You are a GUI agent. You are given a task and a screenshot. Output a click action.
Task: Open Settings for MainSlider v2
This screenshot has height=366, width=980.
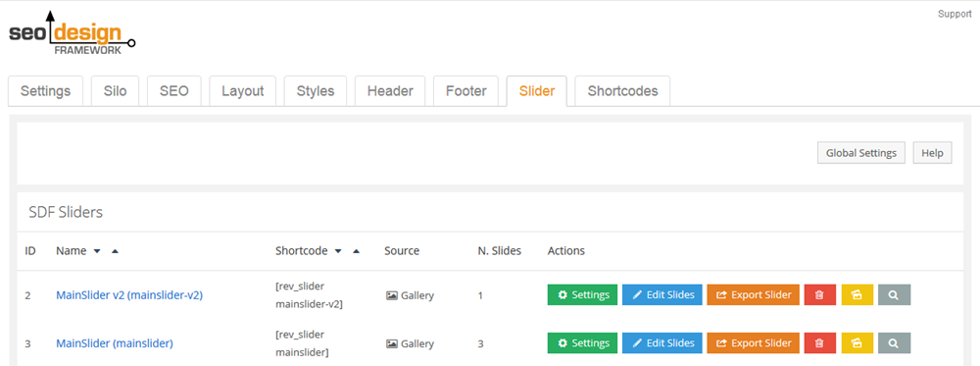582,294
